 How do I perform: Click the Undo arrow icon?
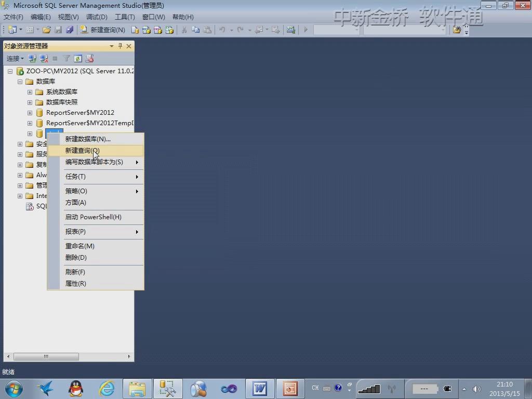(x=222, y=30)
